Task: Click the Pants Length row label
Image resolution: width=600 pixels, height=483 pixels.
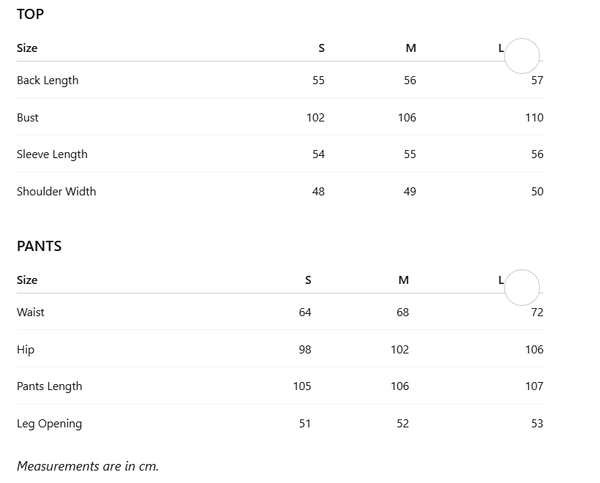Action: [x=49, y=386]
